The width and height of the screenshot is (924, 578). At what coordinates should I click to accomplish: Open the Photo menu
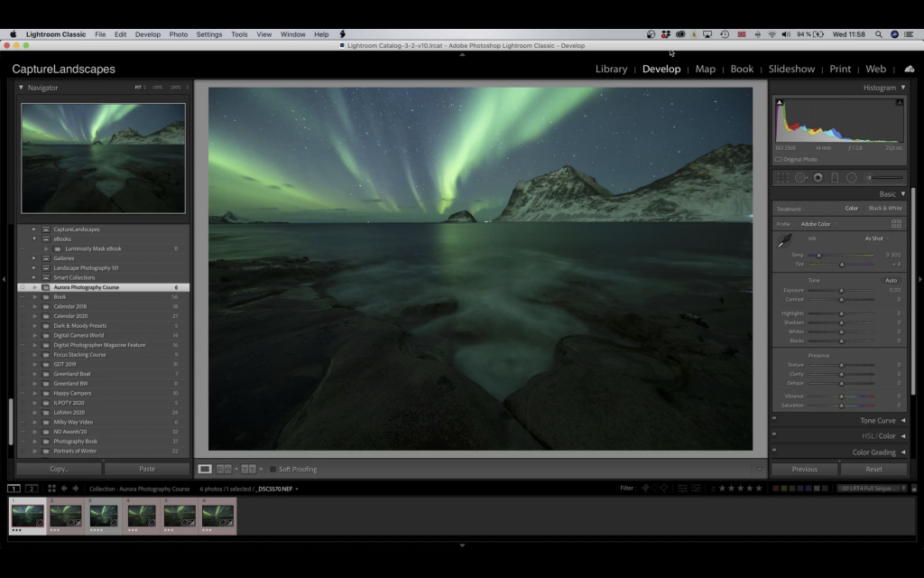point(178,34)
